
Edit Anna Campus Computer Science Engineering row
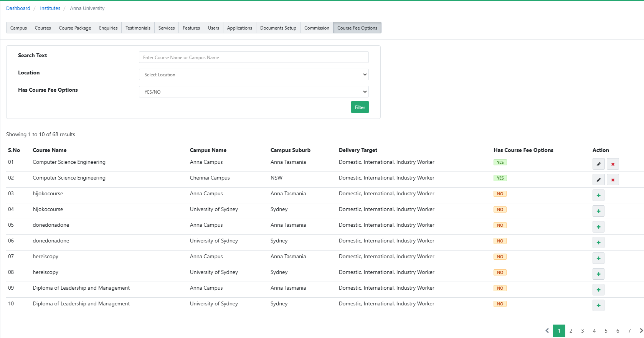click(598, 164)
